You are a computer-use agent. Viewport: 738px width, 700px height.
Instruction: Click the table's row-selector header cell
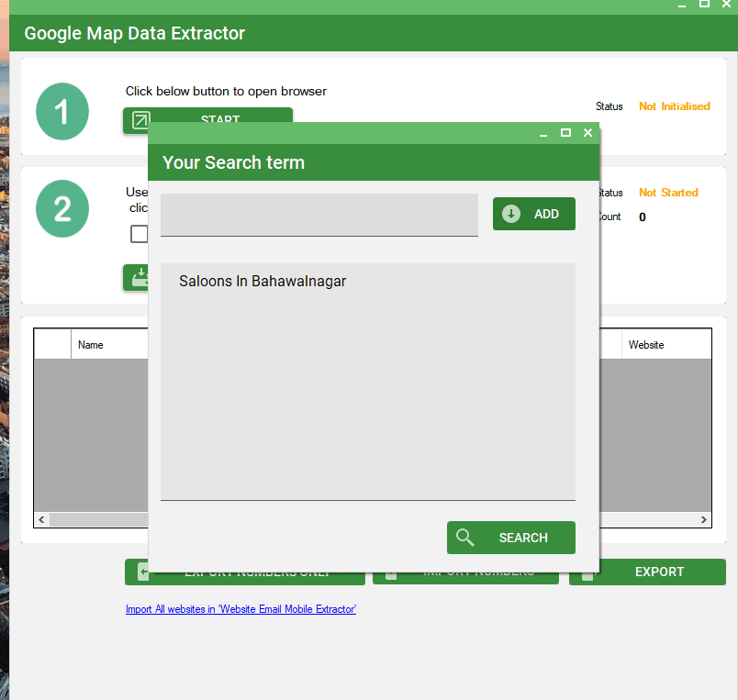coord(52,344)
